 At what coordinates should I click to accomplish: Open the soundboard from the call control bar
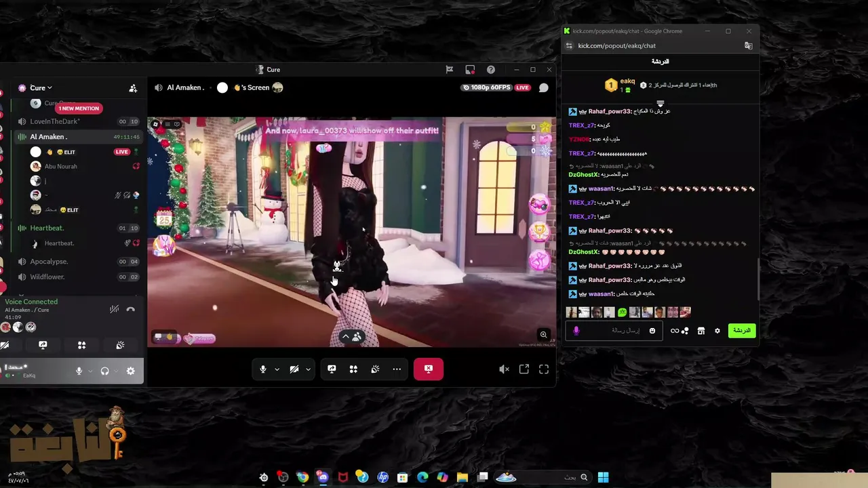(x=375, y=369)
